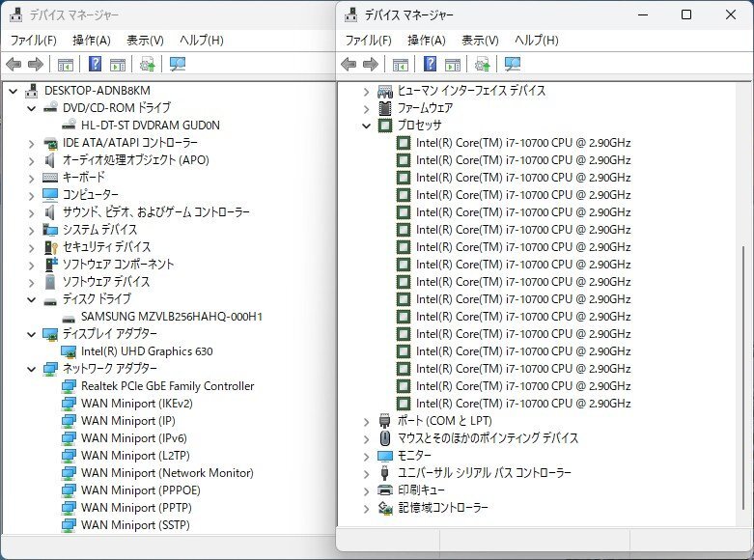Viewport: 754px width, 560px height.
Task: Click Forward arrow in left Device Manager toolbar
Action: (x=36, y=64)
